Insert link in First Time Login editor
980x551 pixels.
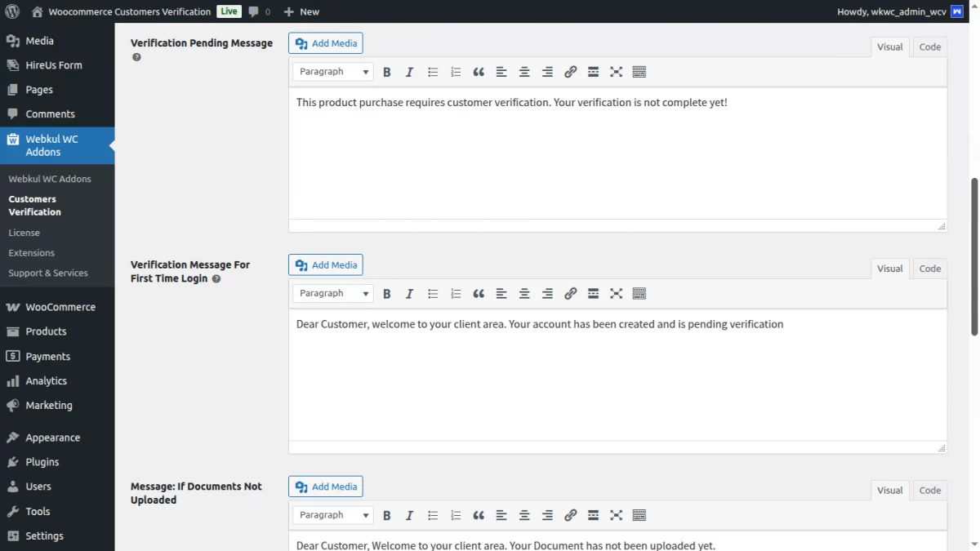[x=571, y=294]
